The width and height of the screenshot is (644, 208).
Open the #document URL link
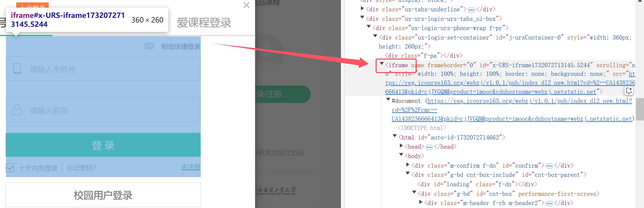click(512, 110)
